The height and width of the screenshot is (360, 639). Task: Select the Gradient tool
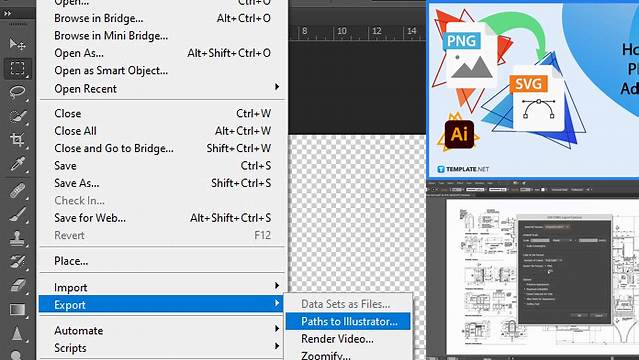[17, 310]
